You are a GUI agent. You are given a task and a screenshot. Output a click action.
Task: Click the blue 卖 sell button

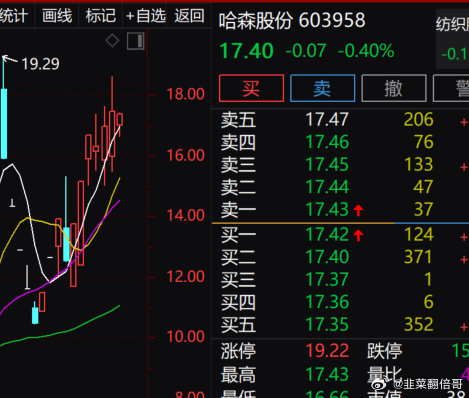coord(322,88)
